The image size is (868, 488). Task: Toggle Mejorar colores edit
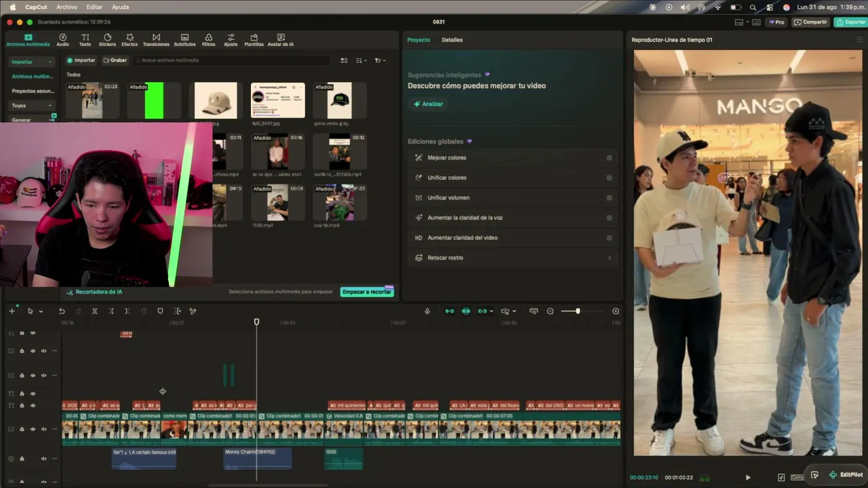point(609,158)
